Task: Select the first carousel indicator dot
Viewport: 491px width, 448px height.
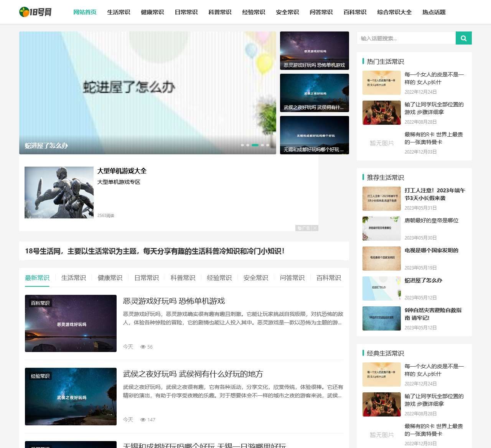Action: point(242,145)
